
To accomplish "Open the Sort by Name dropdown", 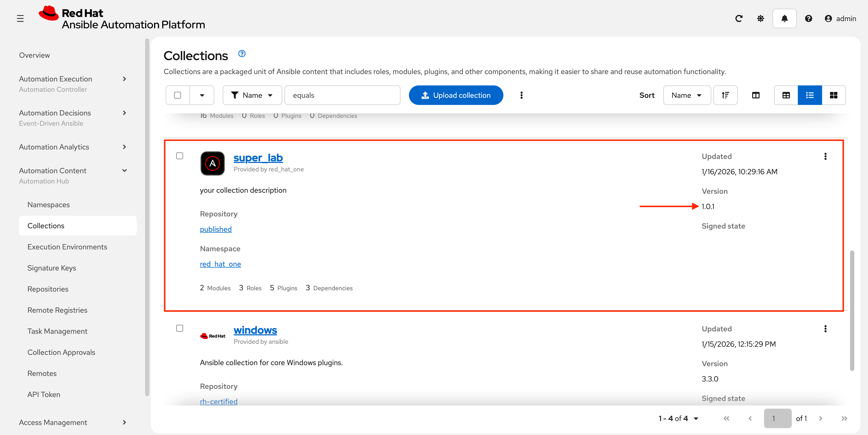I will point(687,95).
